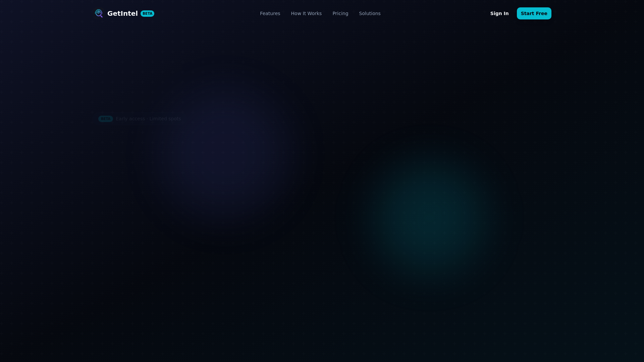
Task: Open the Features nav item
Action: [x=270, y=14]
